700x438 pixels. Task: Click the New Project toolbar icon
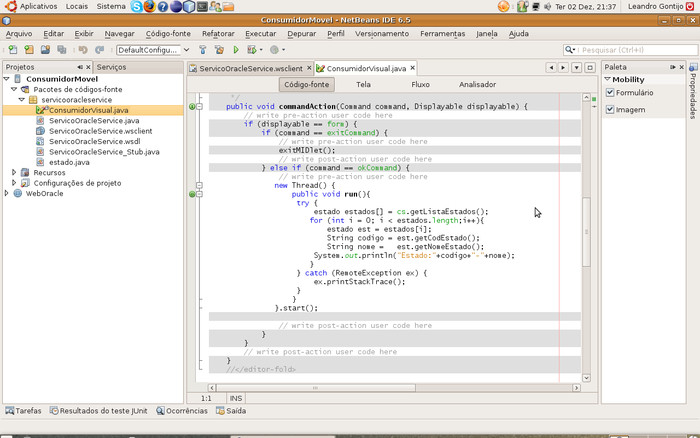coord(29,50)
